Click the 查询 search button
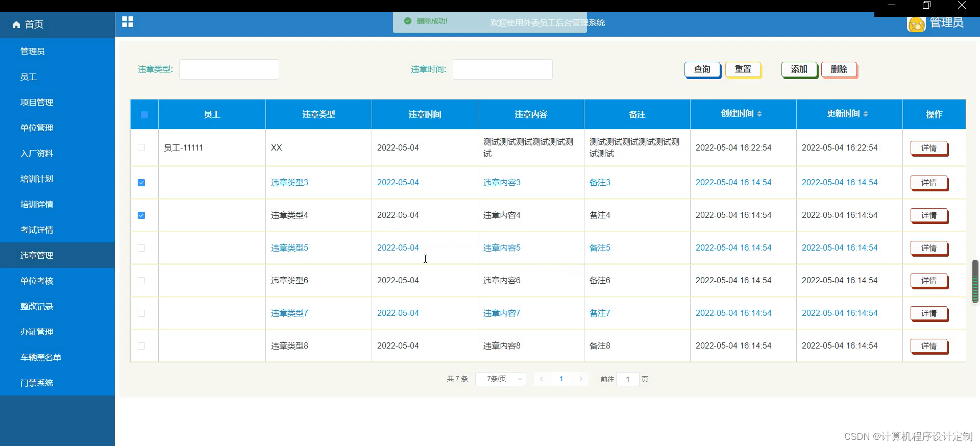The height and width of the screenshot is (446, 980). click(702, 69)
